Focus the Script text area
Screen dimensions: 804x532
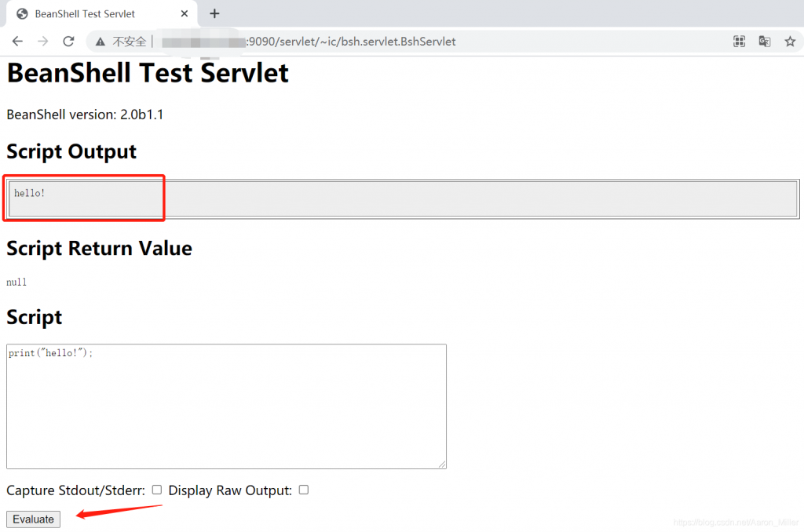click(x=226, y=406)
